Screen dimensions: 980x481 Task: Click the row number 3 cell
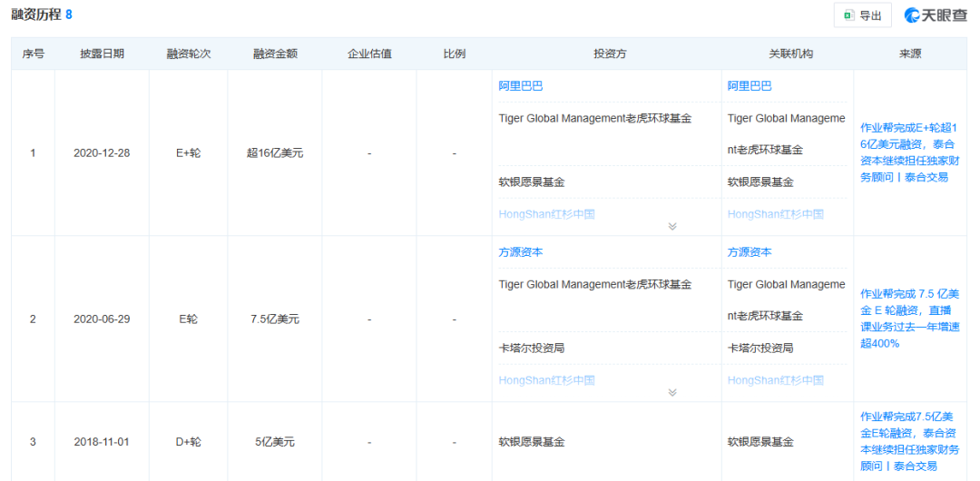coord(34,442)
